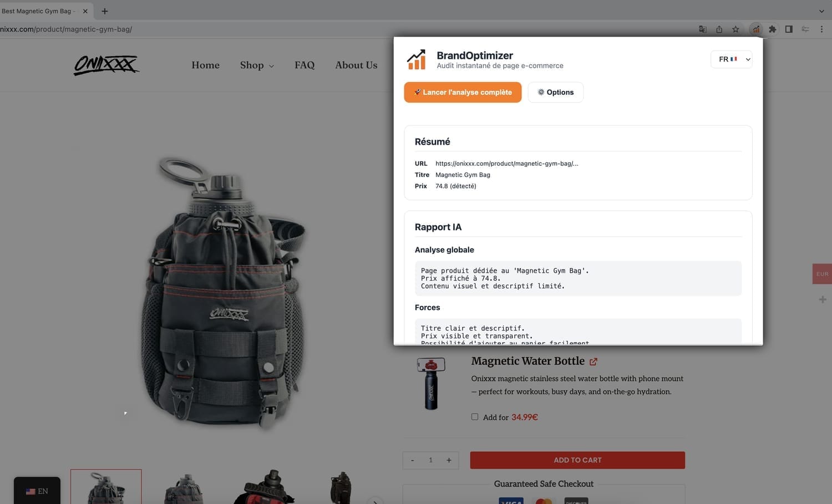Expand the Shop menu dropdown
Viewport: 832px width, 504px height.
coord(257,65)
